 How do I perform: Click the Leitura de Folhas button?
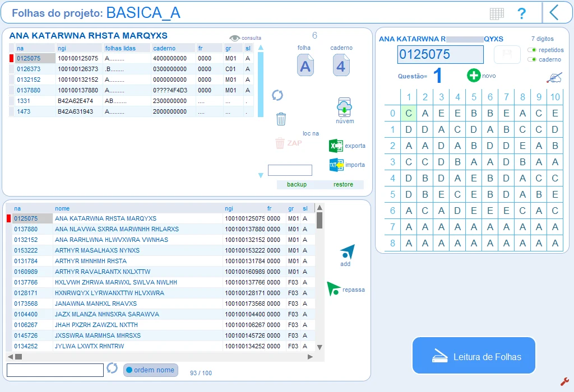click(x=474, y=356)
